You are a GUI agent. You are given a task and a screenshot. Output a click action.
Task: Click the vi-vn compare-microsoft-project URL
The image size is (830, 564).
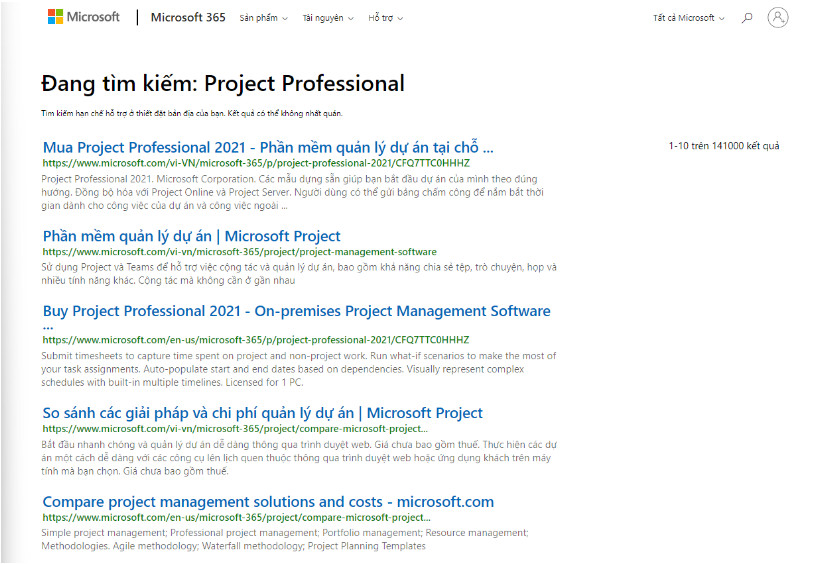tap(235, 429)
